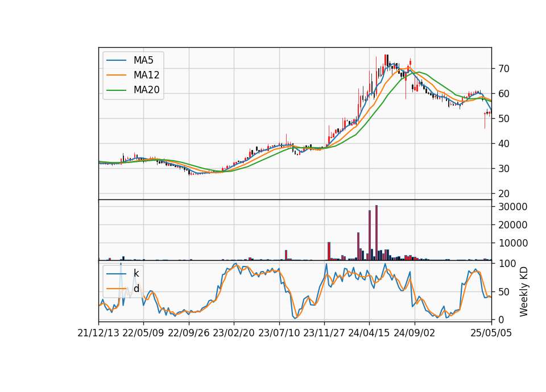
Task: Click the volume spike bar at 23/11/27
Action: pyautogui.click(x=329, y=251)
